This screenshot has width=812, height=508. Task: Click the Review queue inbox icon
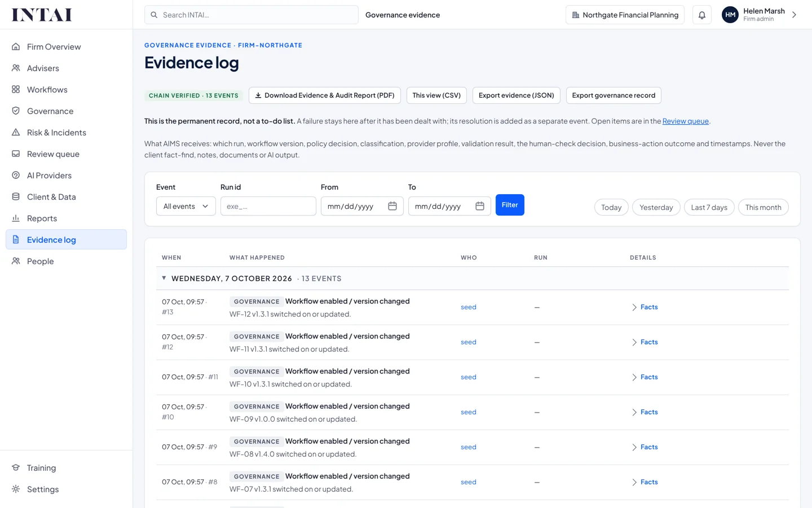point(16,154)
